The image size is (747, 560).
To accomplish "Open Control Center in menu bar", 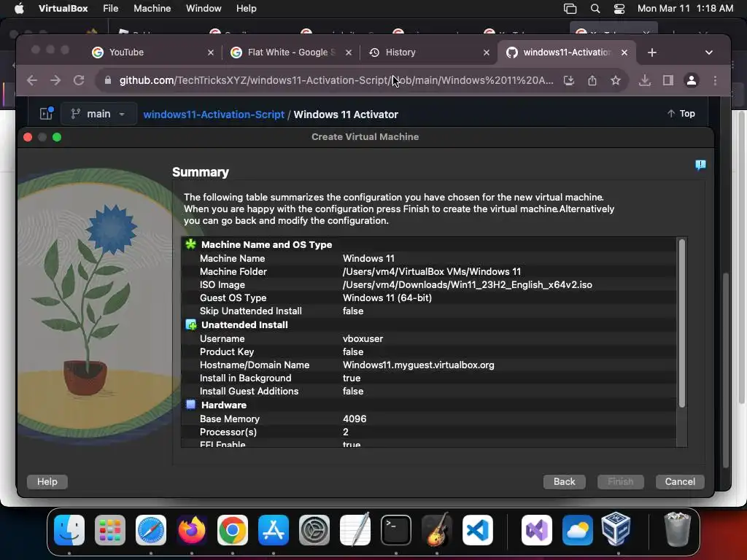I will 619,9.
